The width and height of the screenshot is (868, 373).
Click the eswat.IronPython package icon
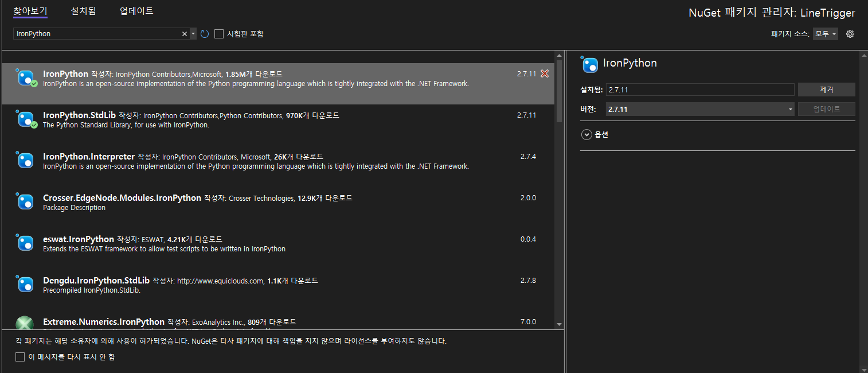pyautogui.click(x=26, y=243)
